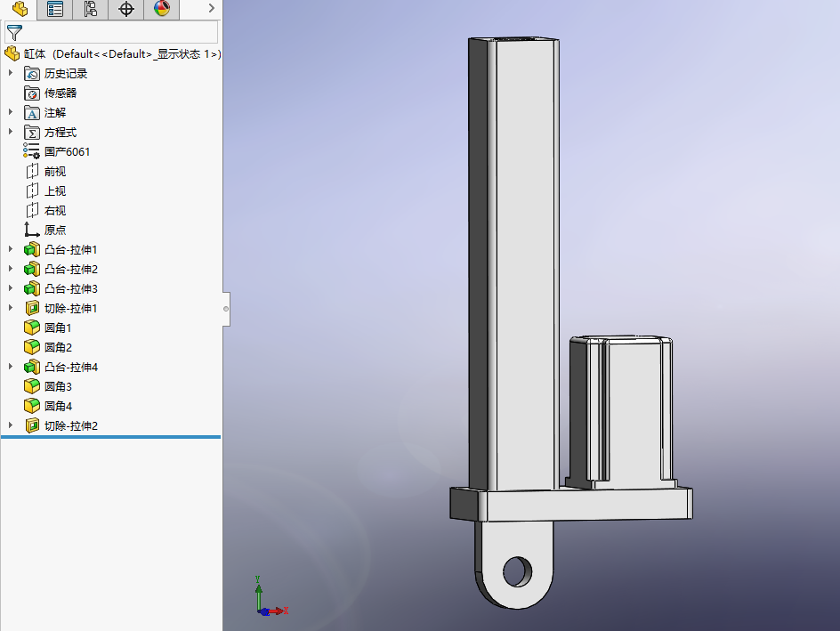The width and height of the screenshot is (840, 631).
Task: Click the FeatureManager design tree tab icon
Action: click(20, 10)
